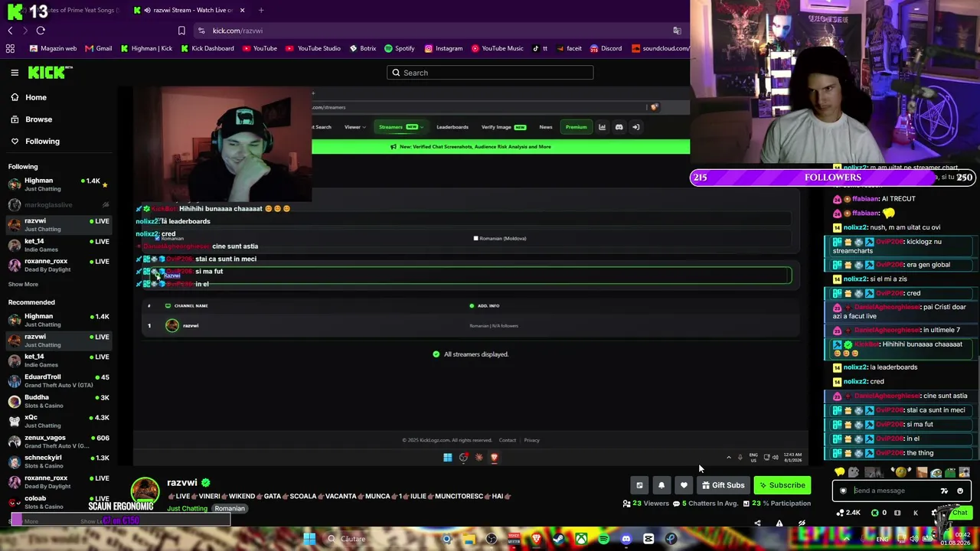Image resolution: width=980 pixels, height=551 pixels.
Task: Open Following in the Kick sidebar
Action: [42, 142]
